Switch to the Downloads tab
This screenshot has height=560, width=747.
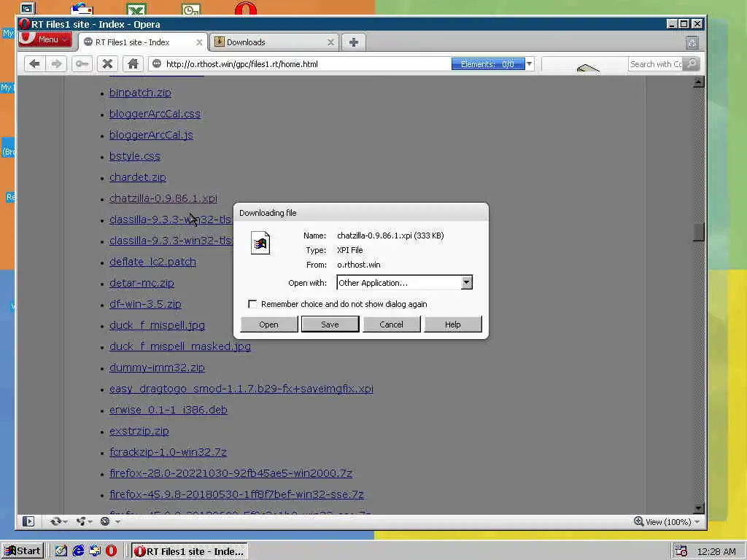(x=274, y=42)
